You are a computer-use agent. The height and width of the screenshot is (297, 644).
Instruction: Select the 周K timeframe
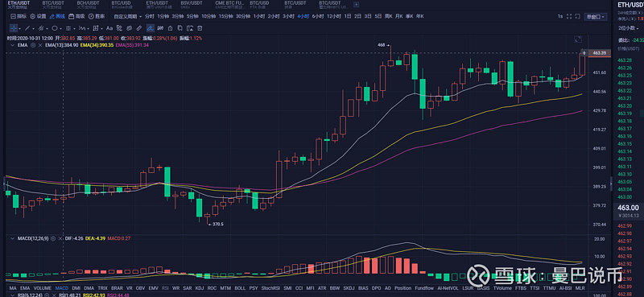pos(388,16)
